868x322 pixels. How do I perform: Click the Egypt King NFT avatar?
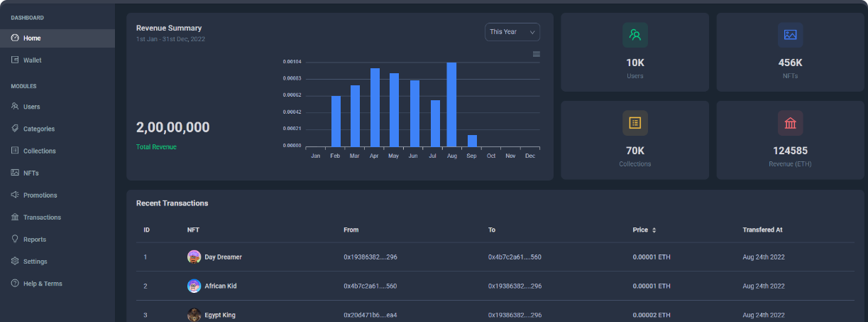point(194,315)
